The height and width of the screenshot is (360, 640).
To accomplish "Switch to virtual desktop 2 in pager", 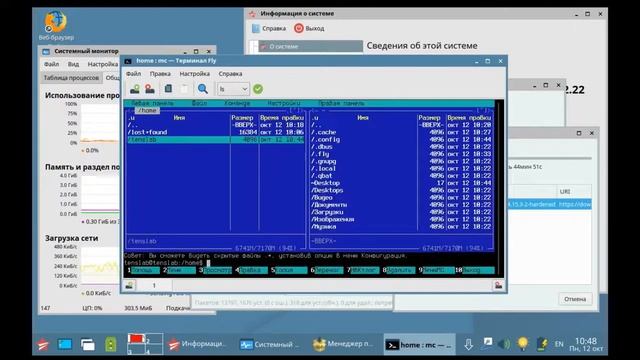I will coord(154,339).
